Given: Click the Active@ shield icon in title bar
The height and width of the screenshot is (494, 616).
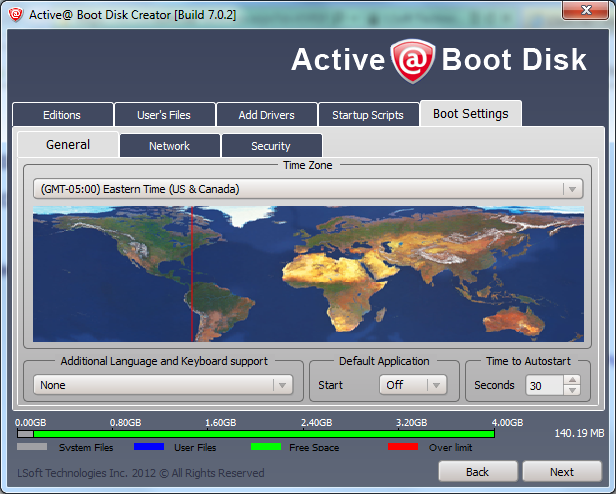Looking at the screenshot, I should pos(16,15).
